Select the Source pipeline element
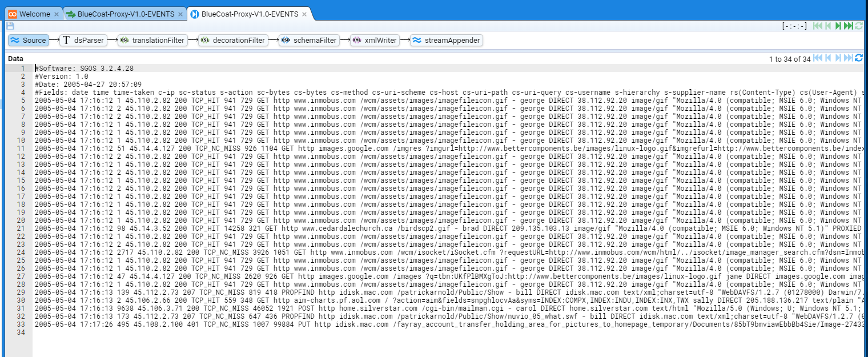868x357 pixels. pyautogui.click(x=29, y=41)
